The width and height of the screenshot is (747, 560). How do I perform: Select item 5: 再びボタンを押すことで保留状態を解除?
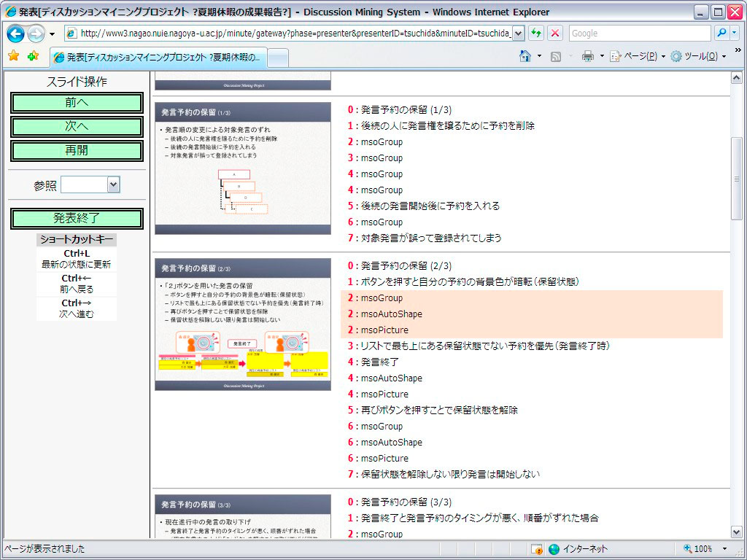pyautogui.click(x=433, y=411)
